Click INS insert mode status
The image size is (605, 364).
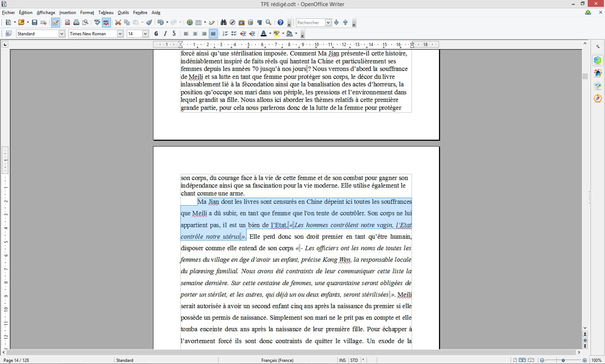coord(342,360)
